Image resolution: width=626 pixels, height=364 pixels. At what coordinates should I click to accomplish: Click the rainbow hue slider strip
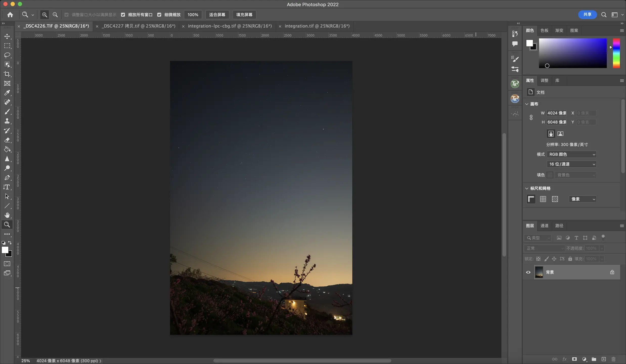616,53
